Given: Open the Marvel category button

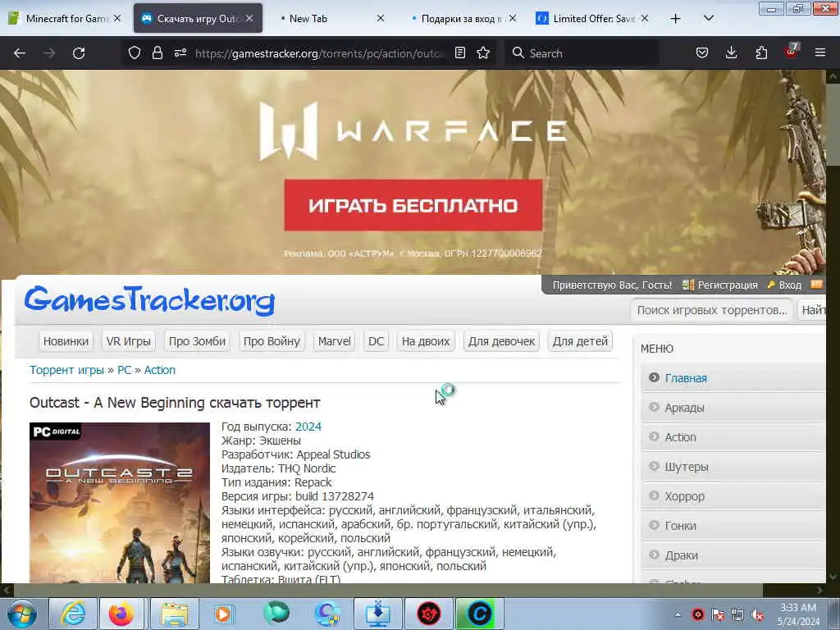Looking at the screenshot, I should [x=335, y=341].
